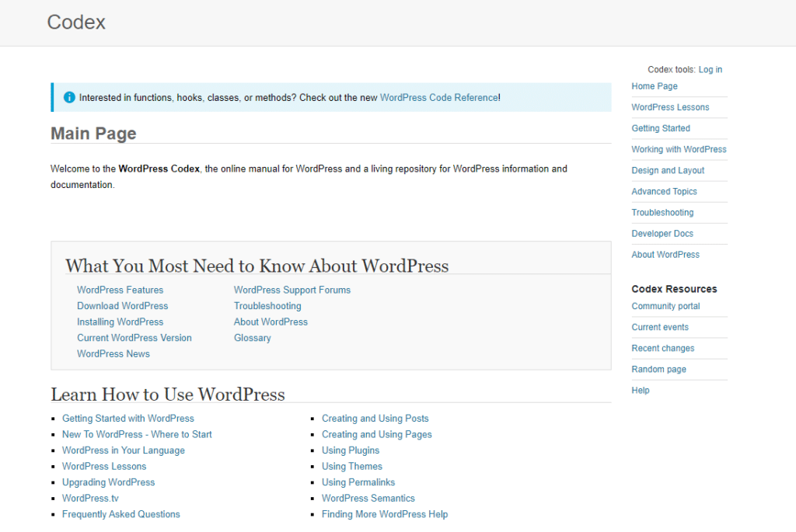796x532 pixels.
Task: Open the Using Permalinks link
Action: (358, 482)
